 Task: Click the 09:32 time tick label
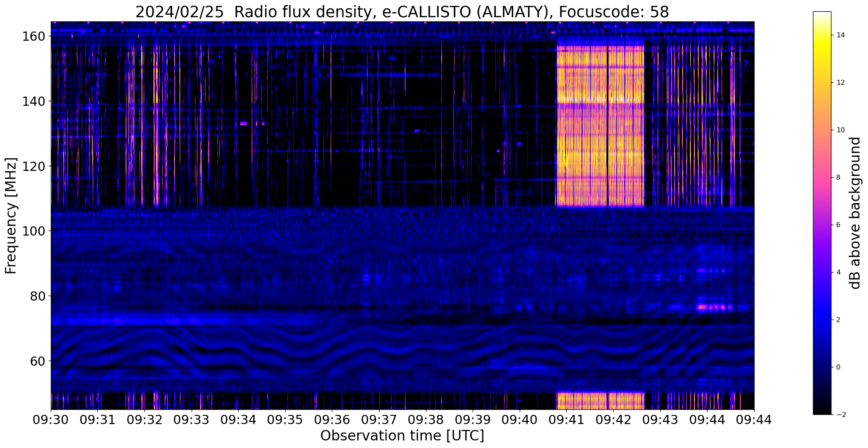145,419
